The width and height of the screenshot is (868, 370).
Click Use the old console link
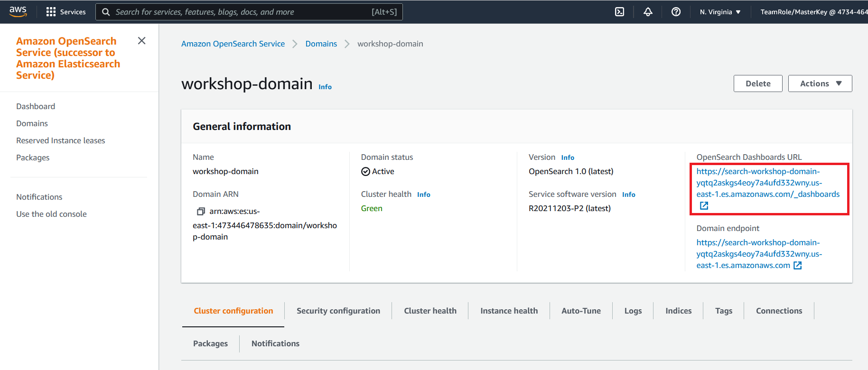point(51,214)
